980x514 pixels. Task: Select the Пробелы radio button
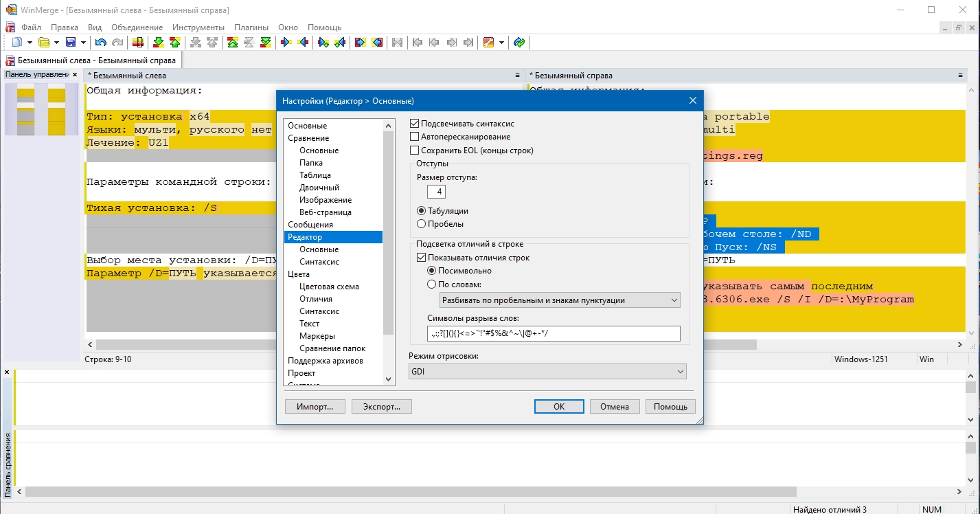[x=422, y=224]
